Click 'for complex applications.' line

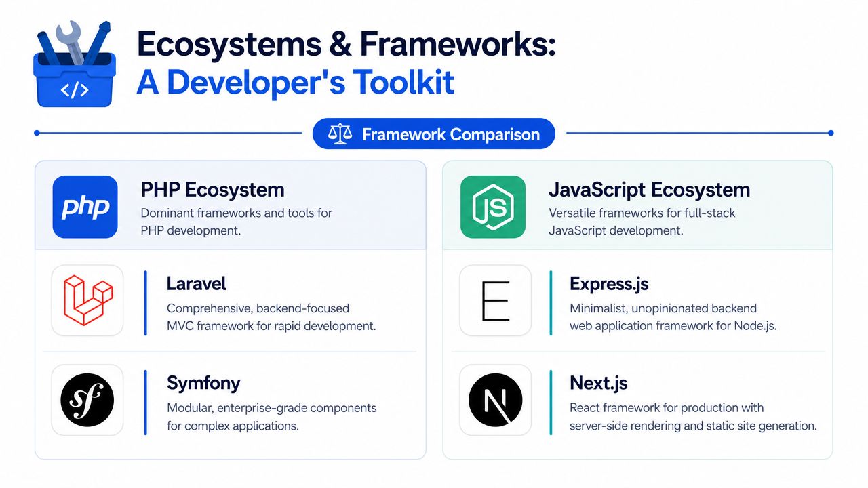click(x=233, y=426)
